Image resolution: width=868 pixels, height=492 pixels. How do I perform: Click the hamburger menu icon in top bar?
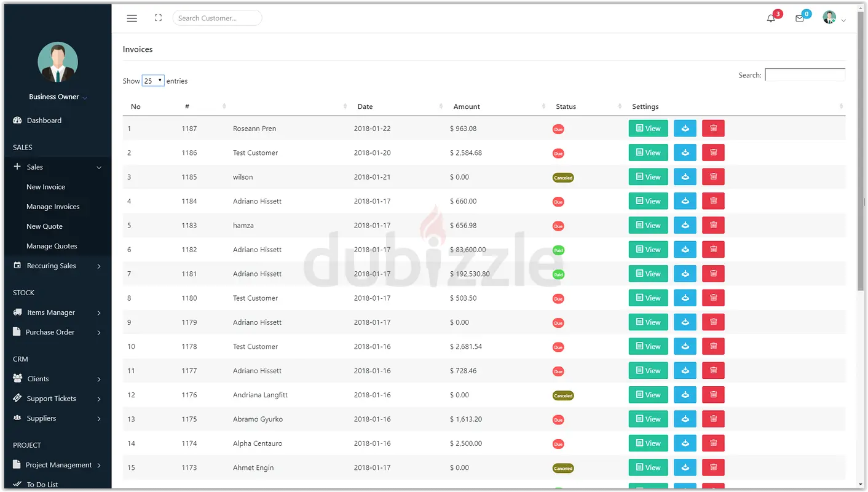coord(132,18)
